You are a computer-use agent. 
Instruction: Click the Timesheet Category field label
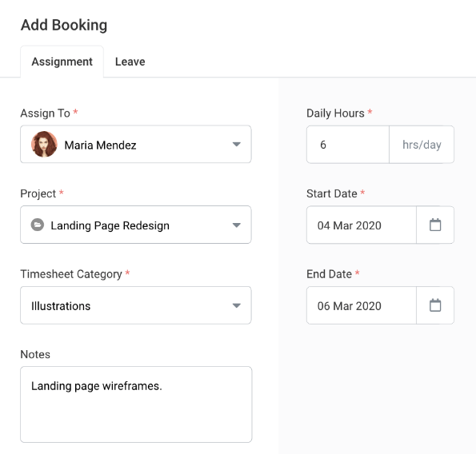click(71, 274)
